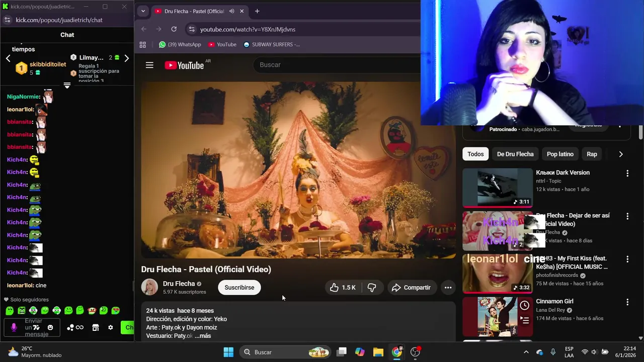644x362 pixels.
Task: Open Kick chat settings gear
Action: point(111,327)
